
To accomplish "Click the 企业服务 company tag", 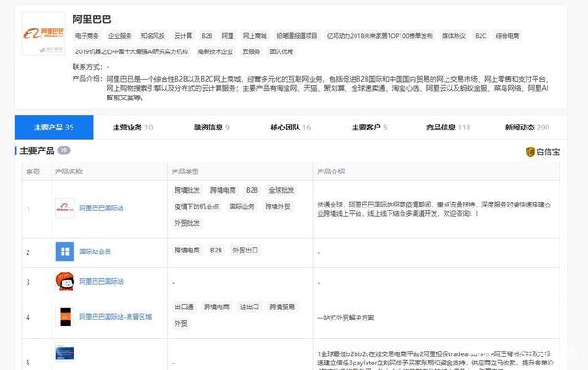I will [120, 36].
